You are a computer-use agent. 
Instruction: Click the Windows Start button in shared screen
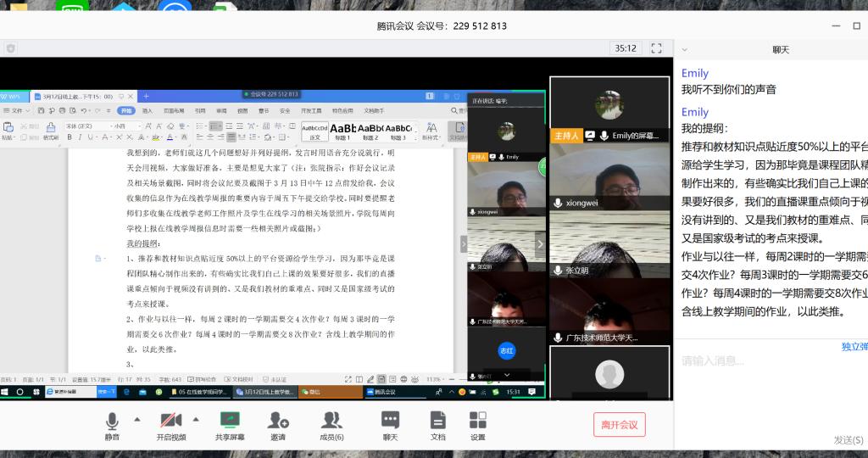(5, 392)
